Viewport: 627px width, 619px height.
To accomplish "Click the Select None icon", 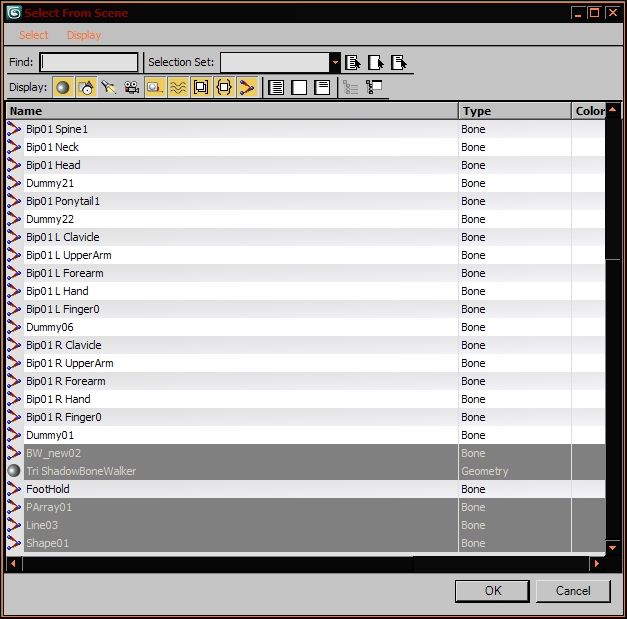I will point(375,62).
